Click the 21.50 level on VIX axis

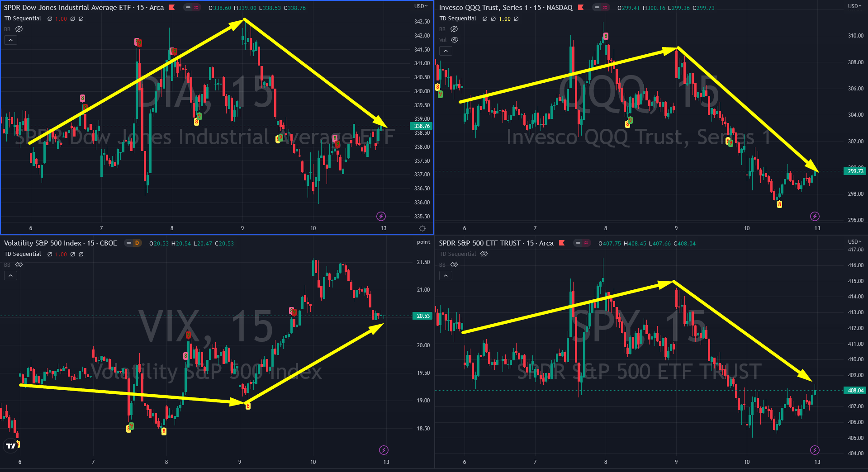coord(423,262)
